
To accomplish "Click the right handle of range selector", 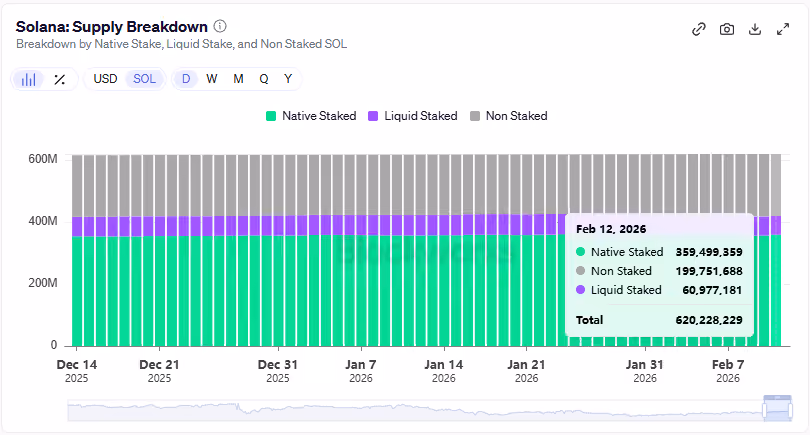I will 790,411.
